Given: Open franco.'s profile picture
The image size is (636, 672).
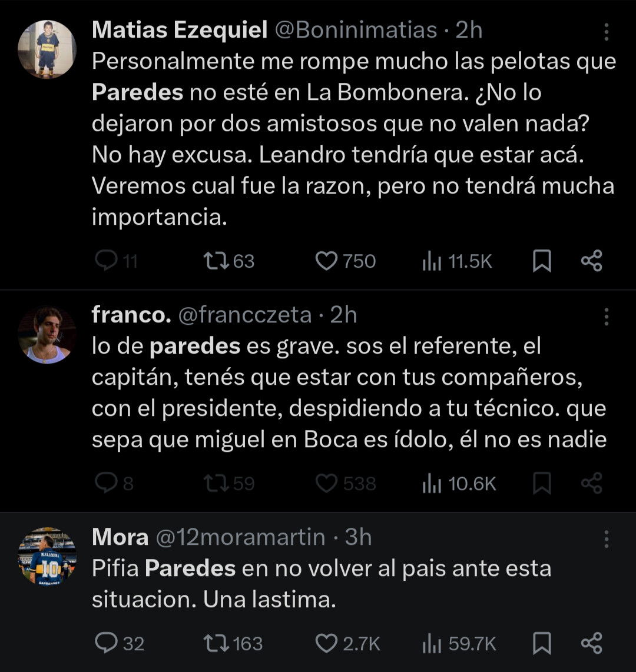Looking at the screenshot, I should [47, 335].
